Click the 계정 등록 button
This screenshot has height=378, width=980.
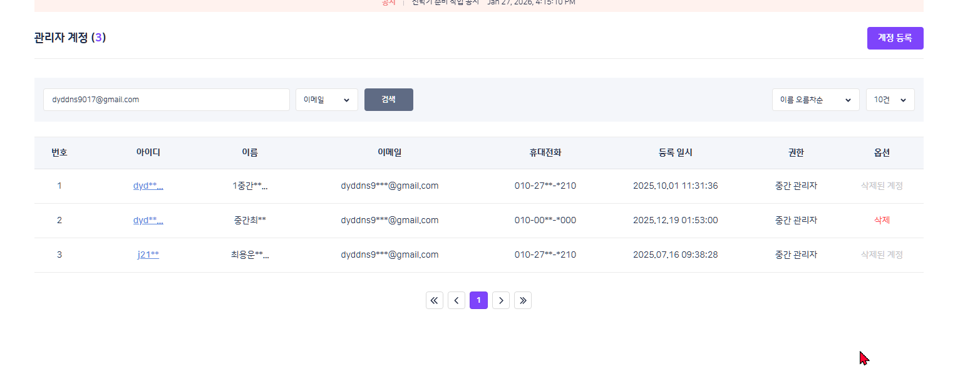(x=894, y=38)
